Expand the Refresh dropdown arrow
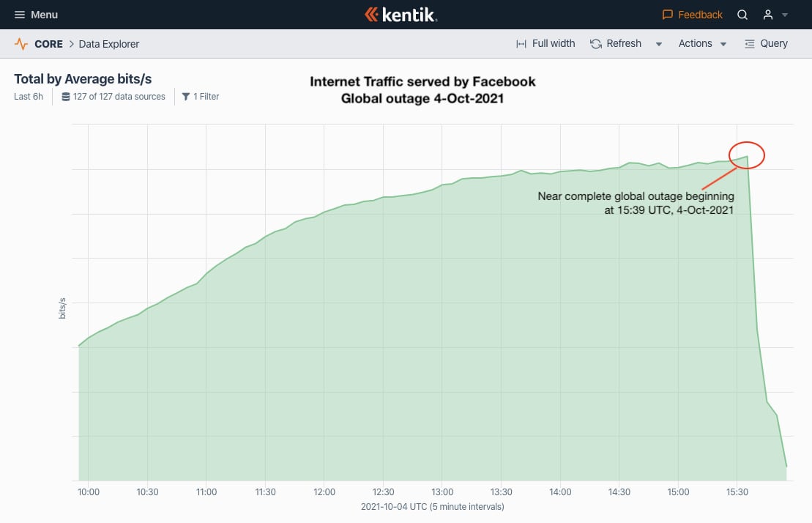 [x=659, y=44]
